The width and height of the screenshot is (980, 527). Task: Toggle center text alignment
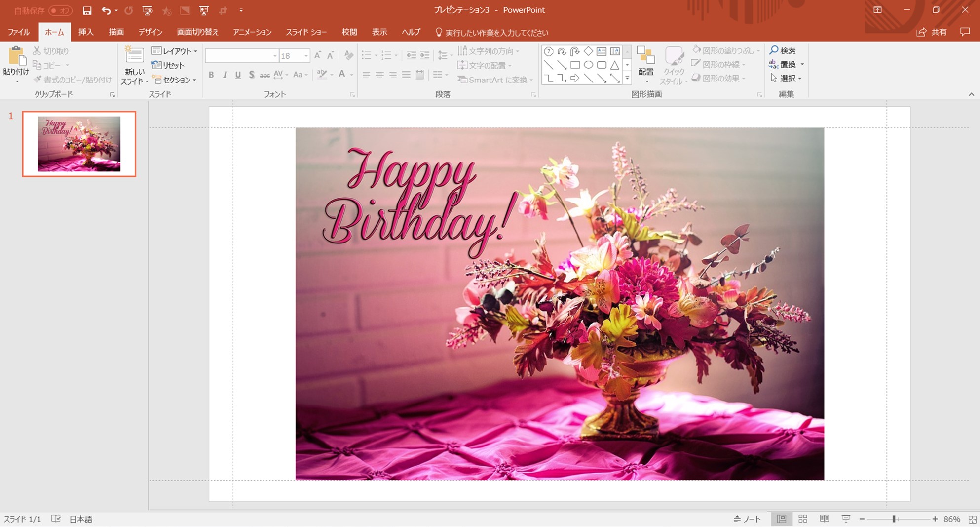pyautogui.click(x=379, y=75)
